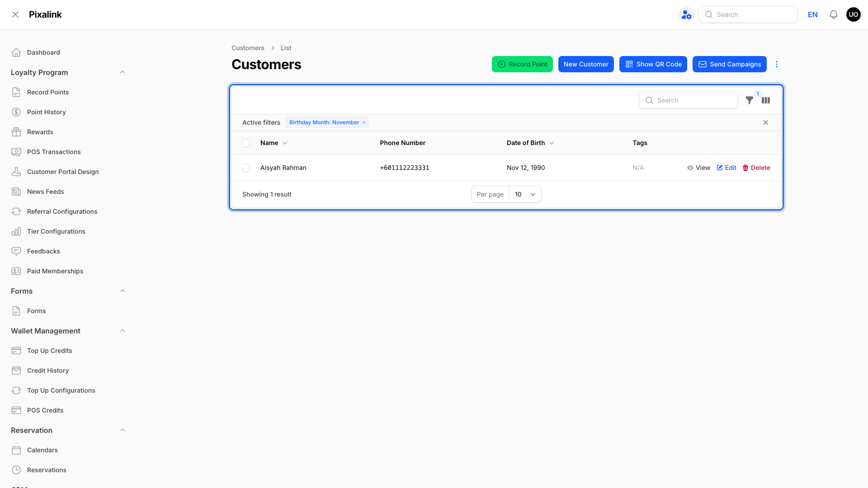Image resolution: width=868 pixels, height=488 pixels.
Task: Click the Feedbacks chat bubble icon
Action: [x=16, y=251]
